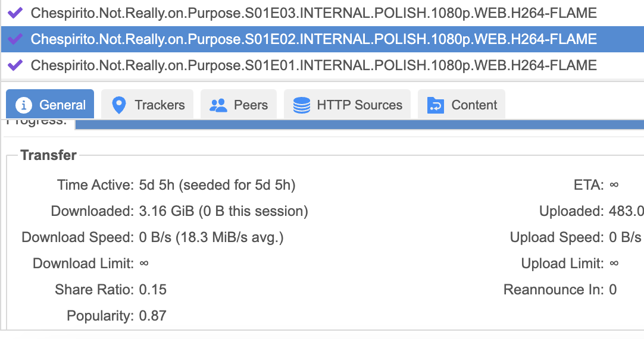Click the folder icon for Content
This screenshot has width=644, height=339.
click(x=436, y=105)
